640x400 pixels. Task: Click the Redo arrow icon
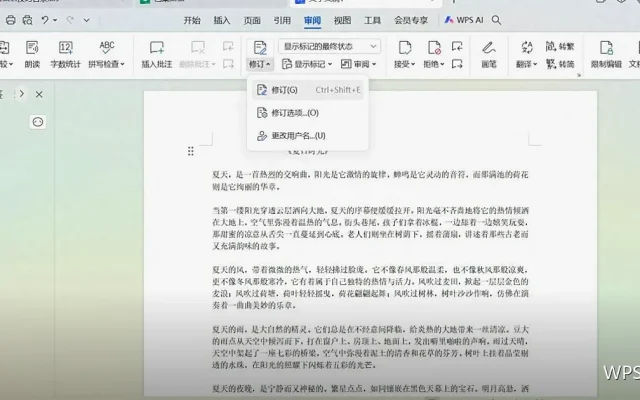tap(70, 20)
